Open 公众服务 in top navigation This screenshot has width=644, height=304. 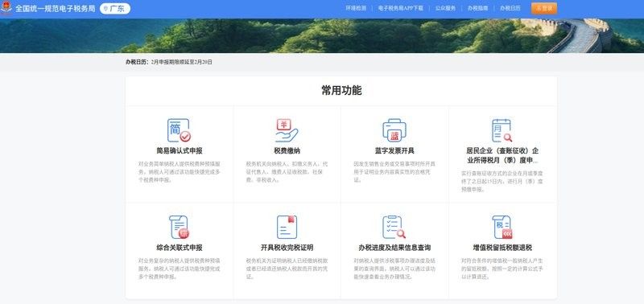(446, 8)
